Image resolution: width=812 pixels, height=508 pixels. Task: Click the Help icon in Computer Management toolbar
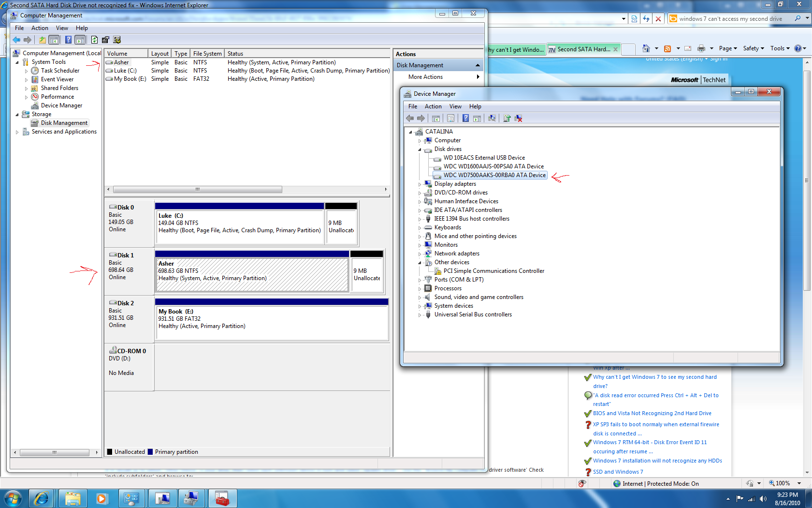(68, 40)
